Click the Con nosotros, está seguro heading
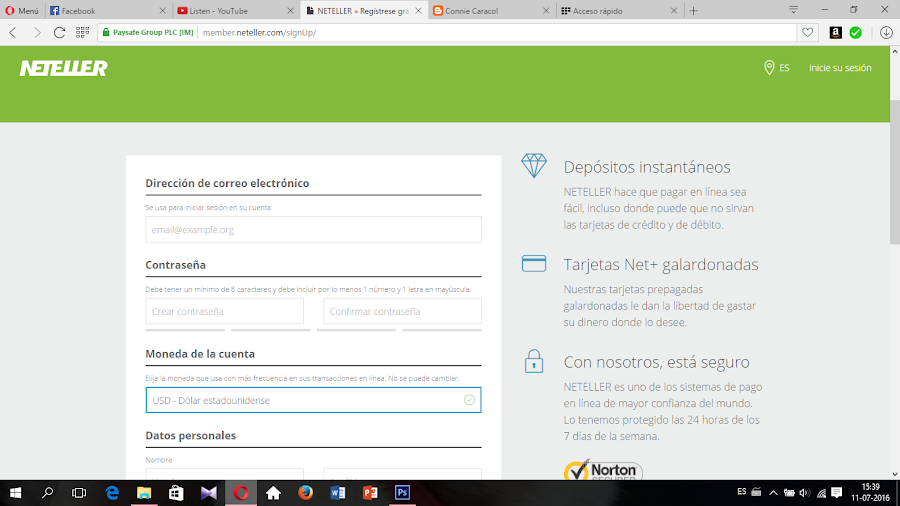The image size is (900, 506). [x=657, y=362]
